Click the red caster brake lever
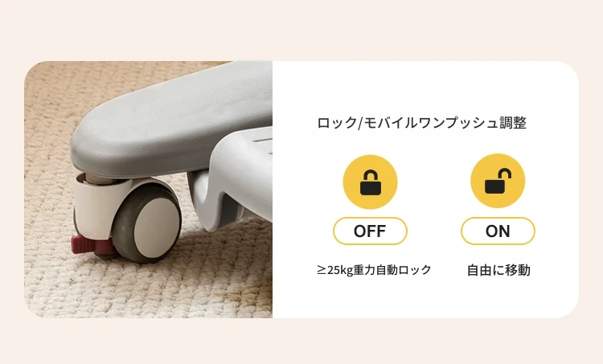Screen dimensions: 603x364 pos(89,245)
